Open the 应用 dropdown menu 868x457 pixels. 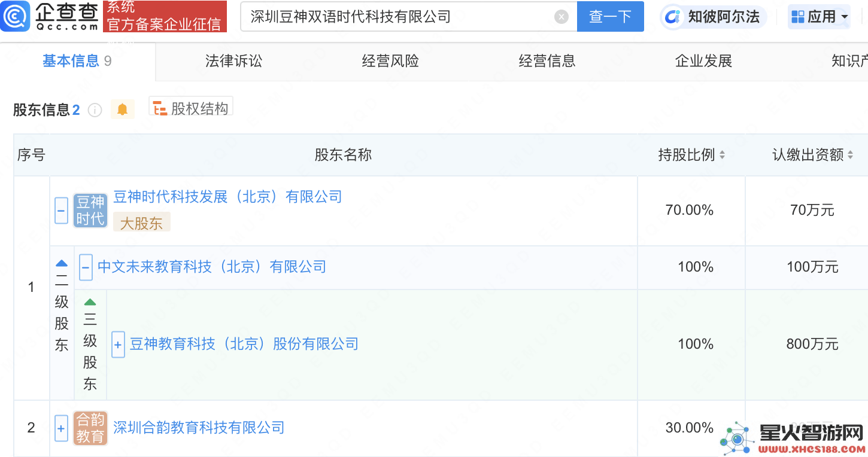pos(820,17)
